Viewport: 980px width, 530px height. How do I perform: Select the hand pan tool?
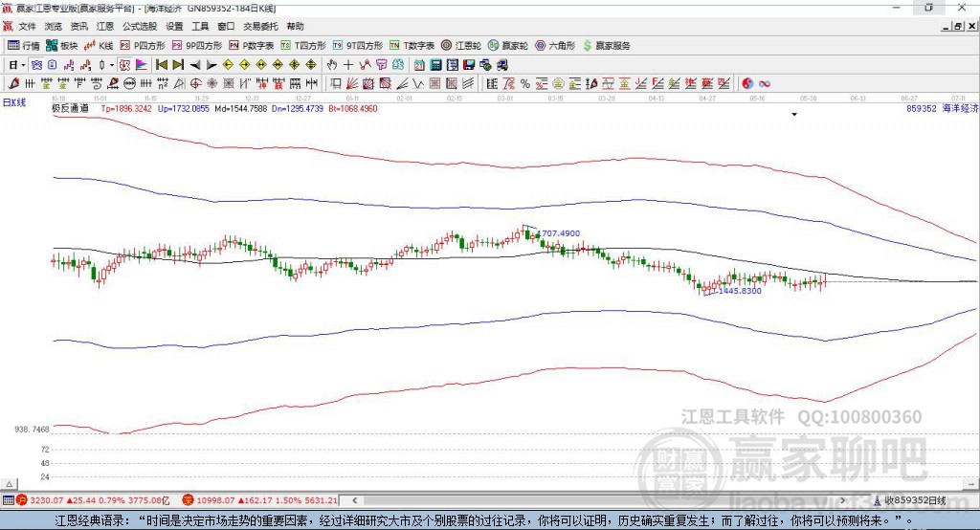[x=332, y=65]
